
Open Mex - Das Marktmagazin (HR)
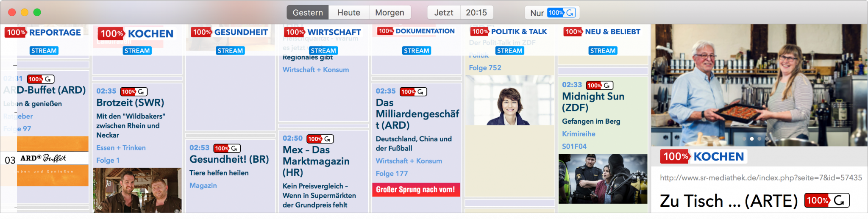(316, 161)
